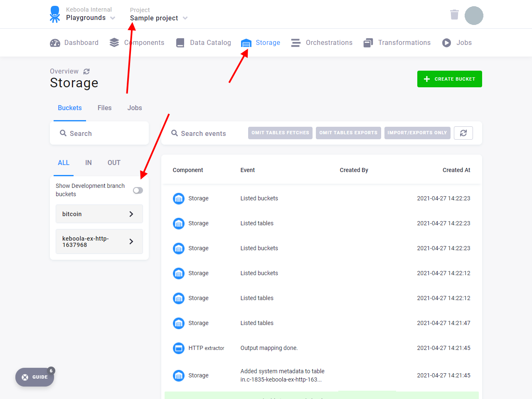
Task: Click the Orchestrations bars icon
Action: (296, 43)
